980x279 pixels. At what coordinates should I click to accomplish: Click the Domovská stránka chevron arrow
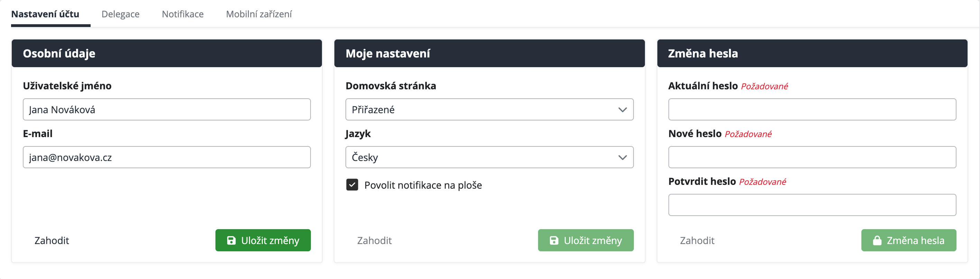pyautogui.click(x=622, y=110)
